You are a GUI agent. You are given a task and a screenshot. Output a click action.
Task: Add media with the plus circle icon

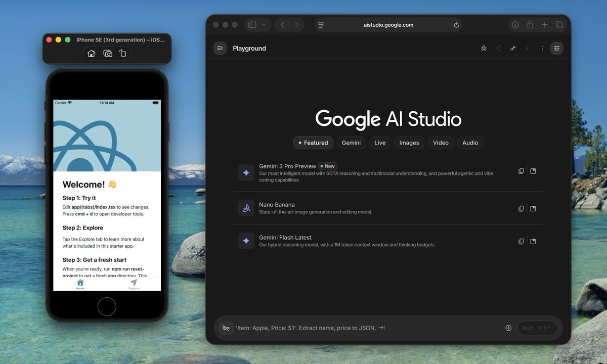click(508, 328)
